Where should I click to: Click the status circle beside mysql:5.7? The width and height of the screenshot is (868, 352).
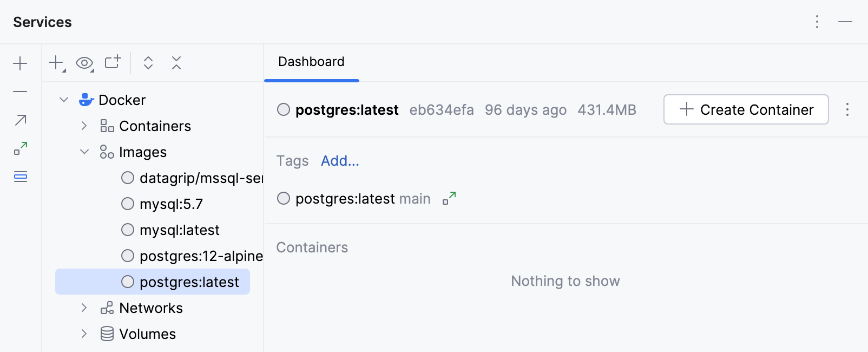[x=127, y=204]
